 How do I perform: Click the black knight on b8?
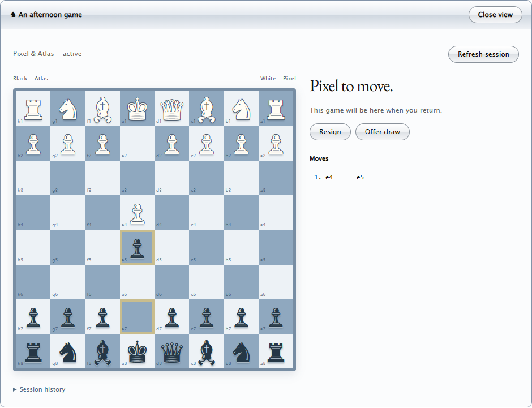(x=241, y=351)
